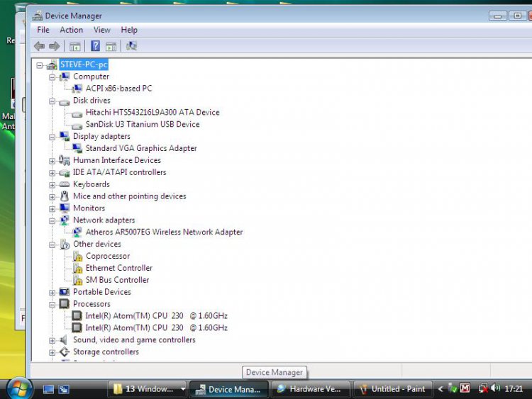Collapse the Processors category
532x399 pixels.
pos(52,305)
